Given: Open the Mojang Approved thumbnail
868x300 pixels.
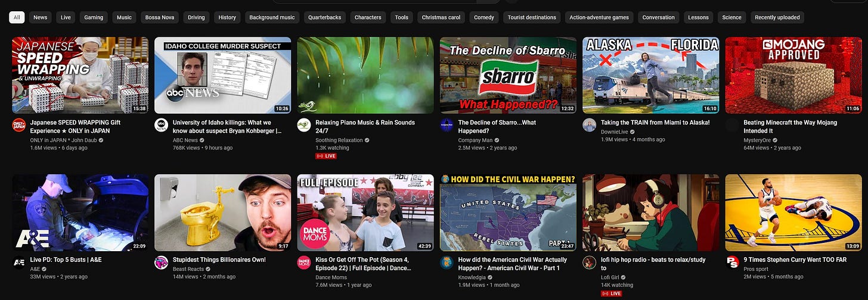Looking at the screenshot, I should (794, 75).
